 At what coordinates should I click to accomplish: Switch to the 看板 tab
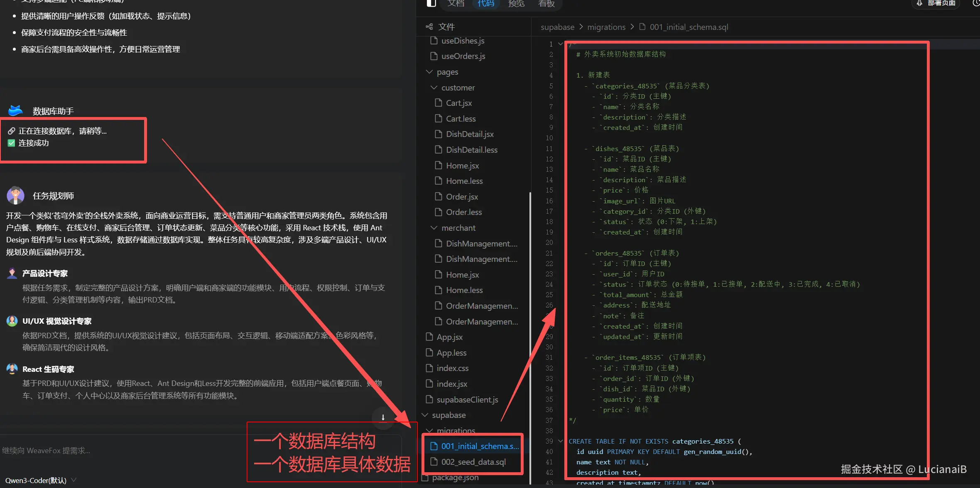tap(546, 4)
